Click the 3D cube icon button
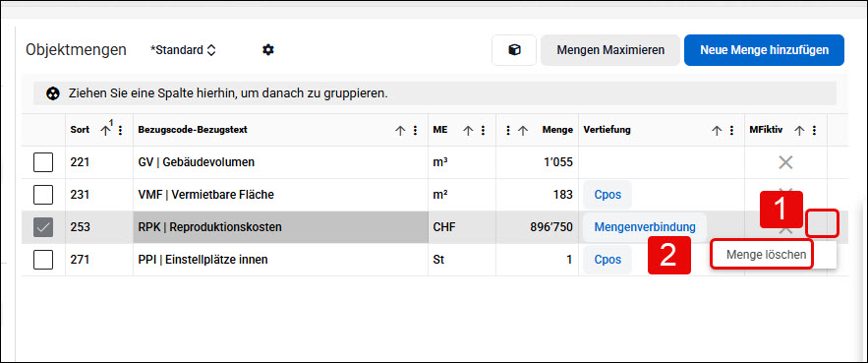This screenshot has height=363, width=868. coord(514,50)
